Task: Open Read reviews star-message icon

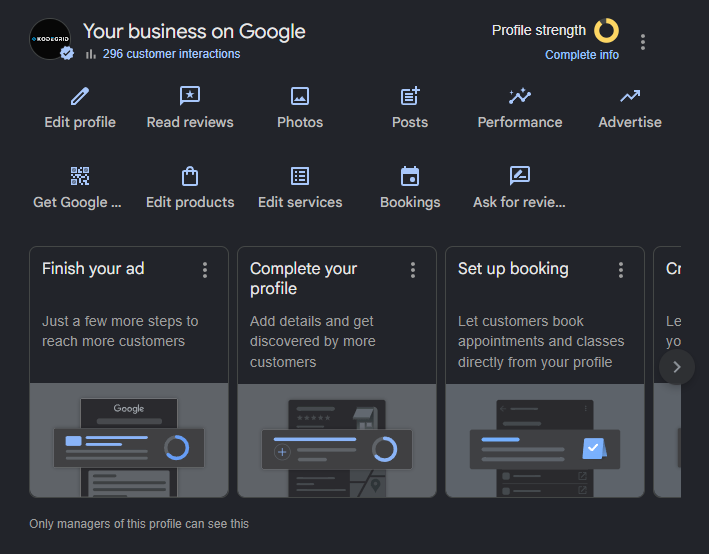Action: [x=190, y=96]
